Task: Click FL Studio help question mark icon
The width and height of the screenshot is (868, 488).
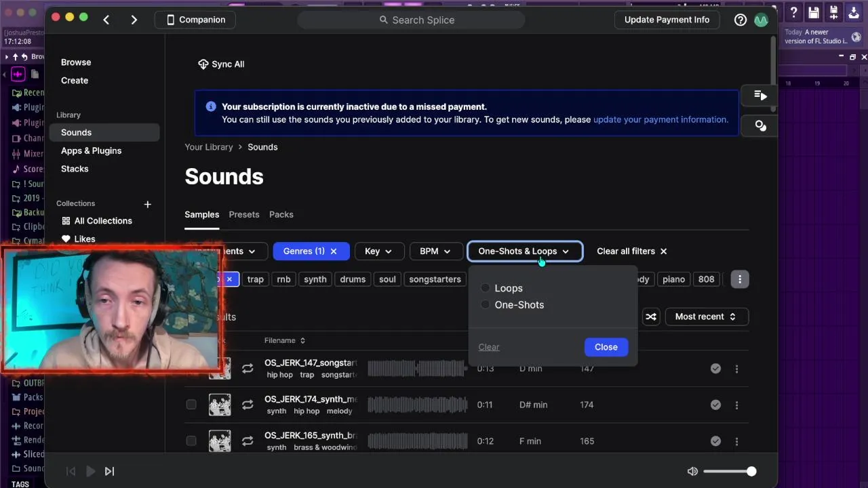Action: pos(794,12)
